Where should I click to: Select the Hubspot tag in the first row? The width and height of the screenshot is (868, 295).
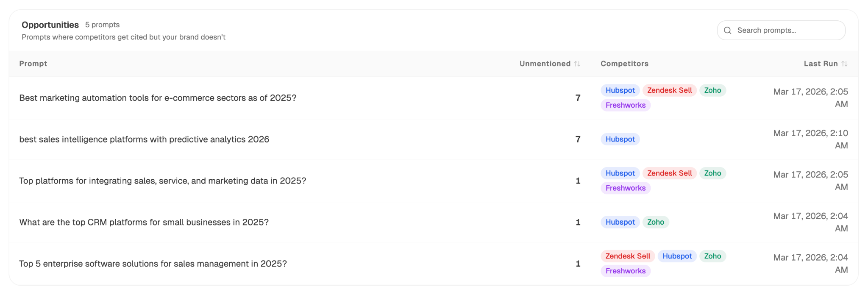pyautogui.click(x=620, y=90)
